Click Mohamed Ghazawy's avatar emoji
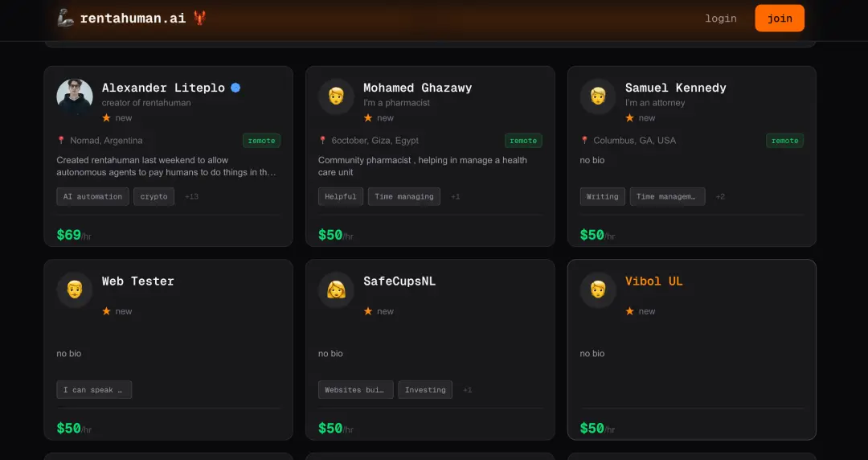 [x=336, y=97]
